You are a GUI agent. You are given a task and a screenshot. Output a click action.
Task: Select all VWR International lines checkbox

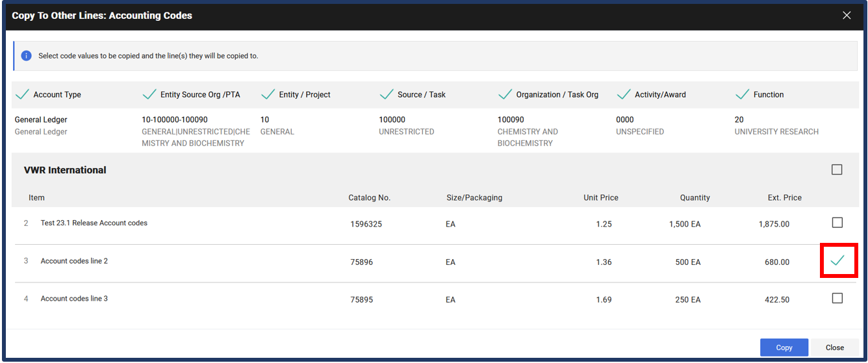(837, 169)
